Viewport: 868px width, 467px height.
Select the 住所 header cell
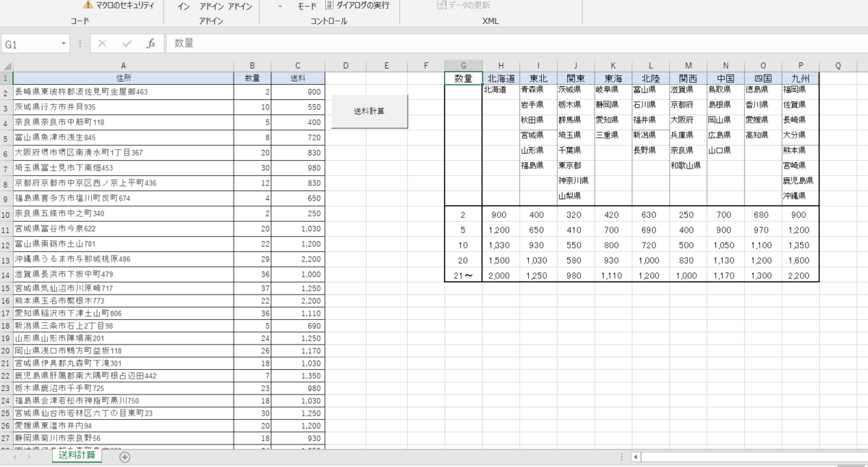[x=123, y=78]
